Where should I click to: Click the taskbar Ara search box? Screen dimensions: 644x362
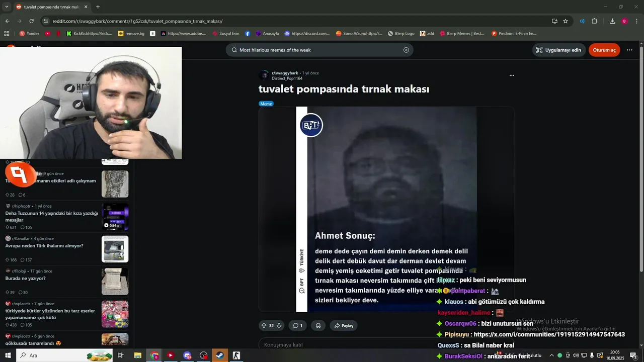click(x=65, y=355)
